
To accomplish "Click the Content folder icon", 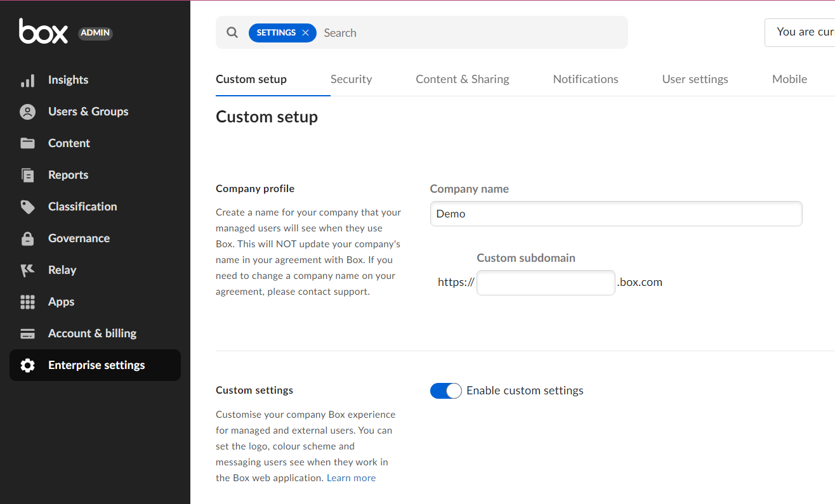I will tap(27, 143).
